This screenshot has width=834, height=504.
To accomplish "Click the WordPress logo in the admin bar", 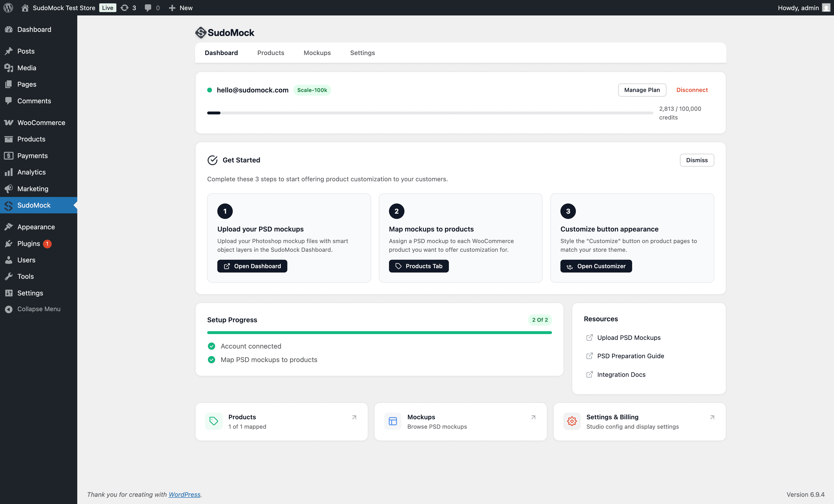I will (8, 7).
